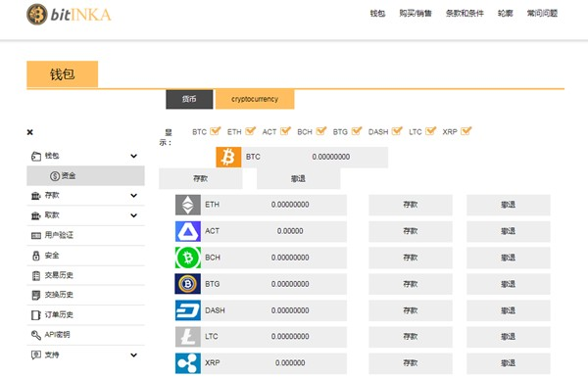Close sidebar with the X icon

(x=30, y=132)
